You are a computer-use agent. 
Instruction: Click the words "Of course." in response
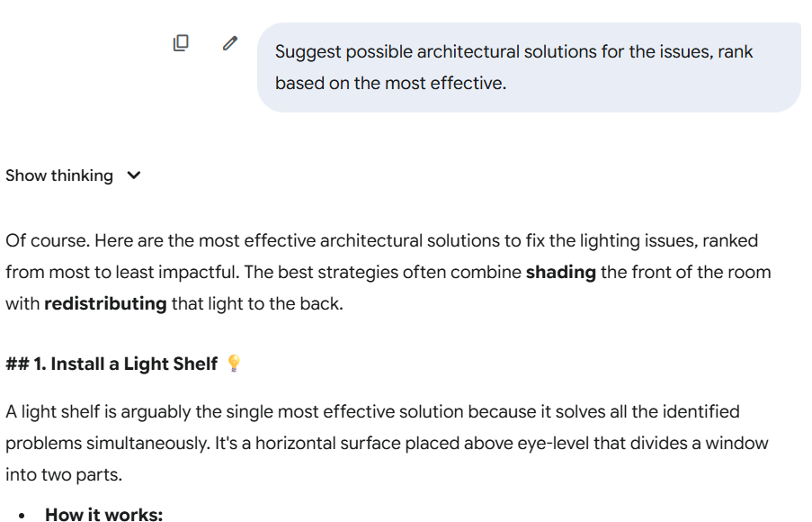point(47,240)
